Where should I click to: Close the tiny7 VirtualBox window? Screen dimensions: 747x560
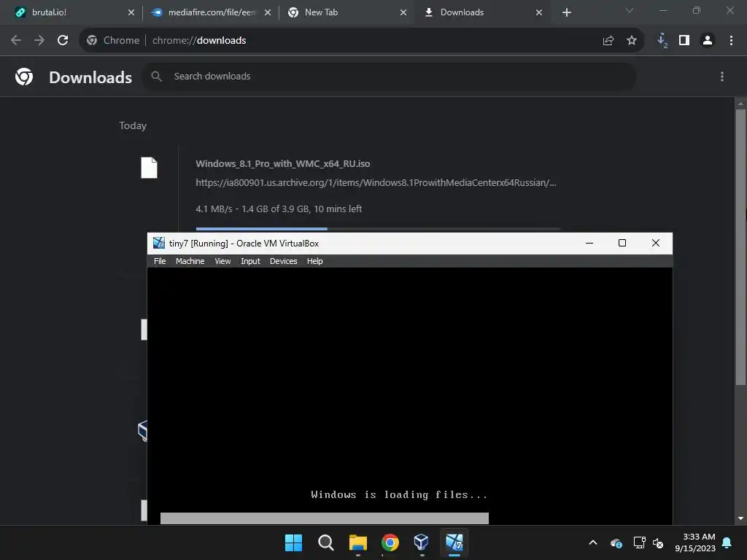(656, 243)
